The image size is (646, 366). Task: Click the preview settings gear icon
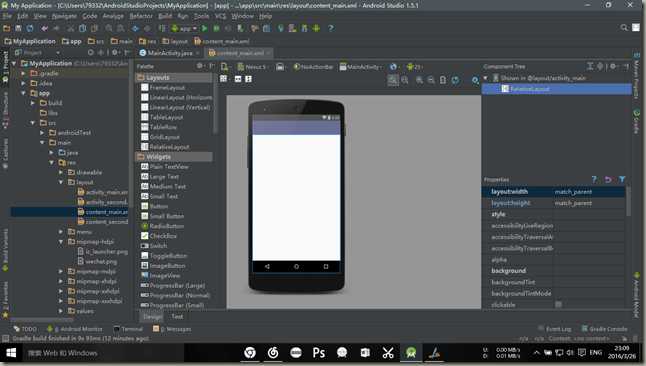pos(475,80)
